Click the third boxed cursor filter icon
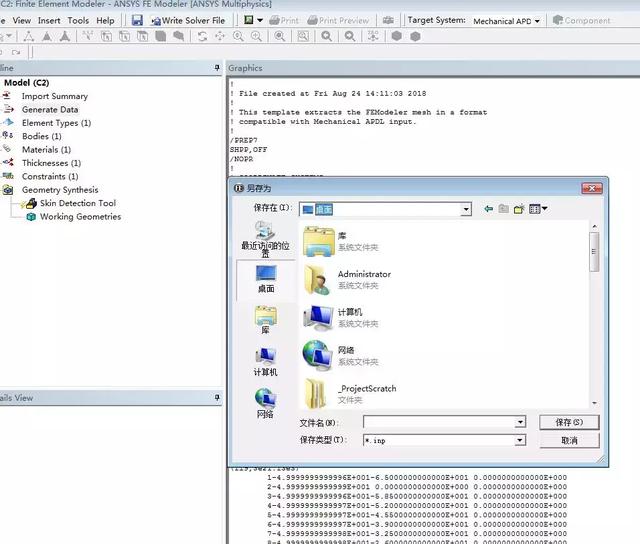640x544 pixels. 142,36
